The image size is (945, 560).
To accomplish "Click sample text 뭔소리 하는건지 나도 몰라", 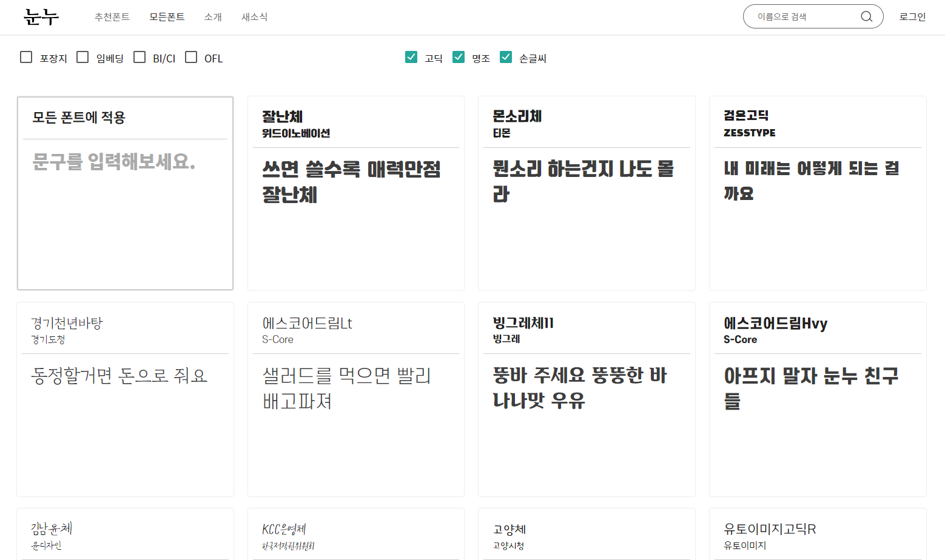I will coord(583,181).
